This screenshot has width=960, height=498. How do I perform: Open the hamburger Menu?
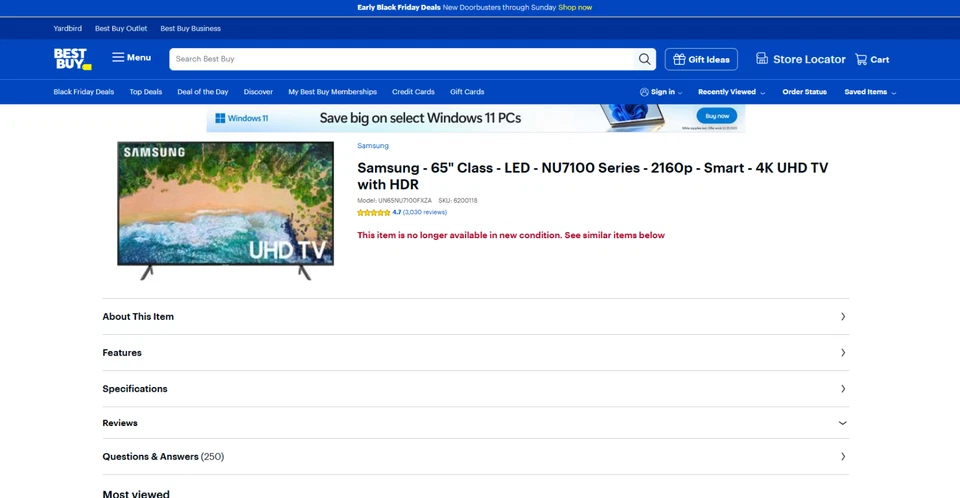click(x=131, y=58)
